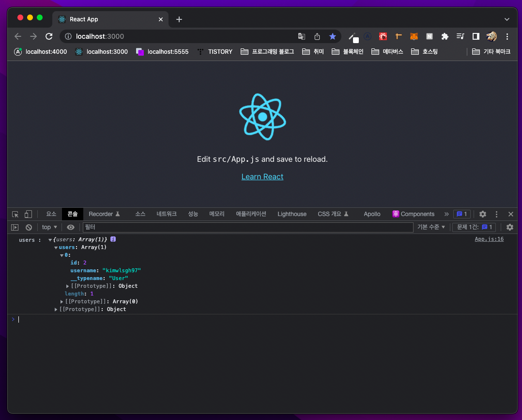Viewport: 522px width, 420px height.
Task: Open the localhost:5555 bookmark
Action: (x=162, y=52)
